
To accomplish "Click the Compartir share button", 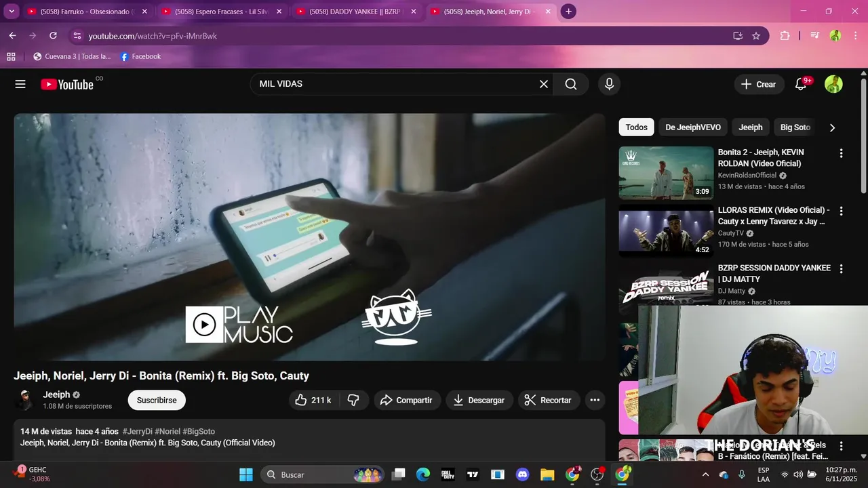I will [407, 400].
